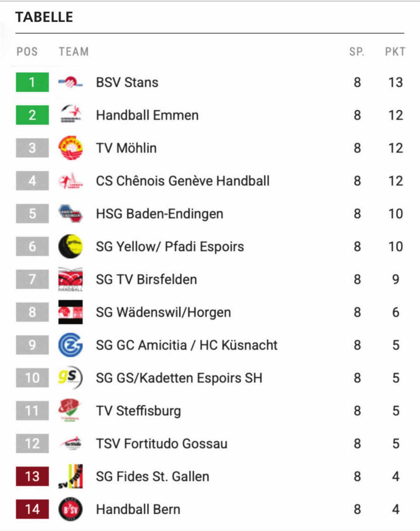Select the TV Möhlin crest icon
Screen dimensions: 420x531
point(70,148)
